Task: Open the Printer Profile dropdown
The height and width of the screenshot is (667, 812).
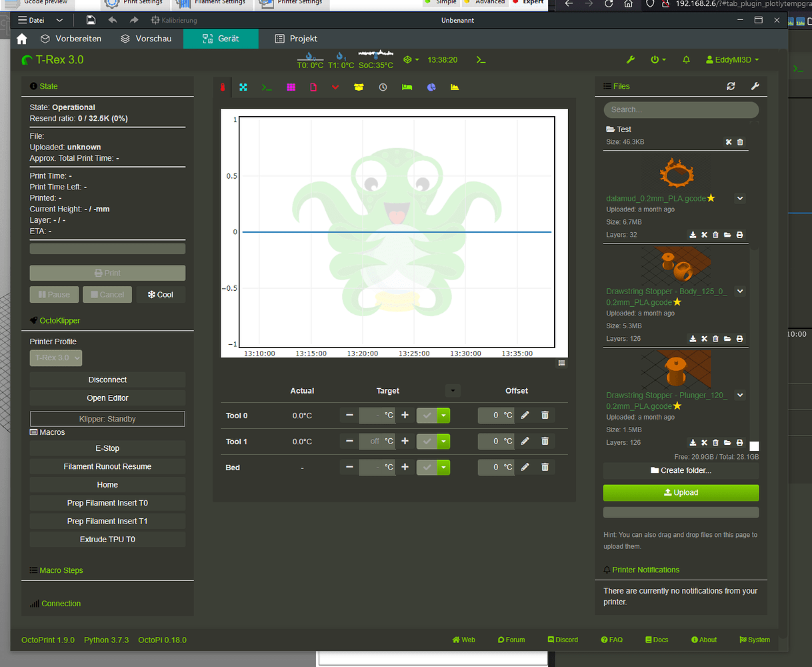Action: 55,358
